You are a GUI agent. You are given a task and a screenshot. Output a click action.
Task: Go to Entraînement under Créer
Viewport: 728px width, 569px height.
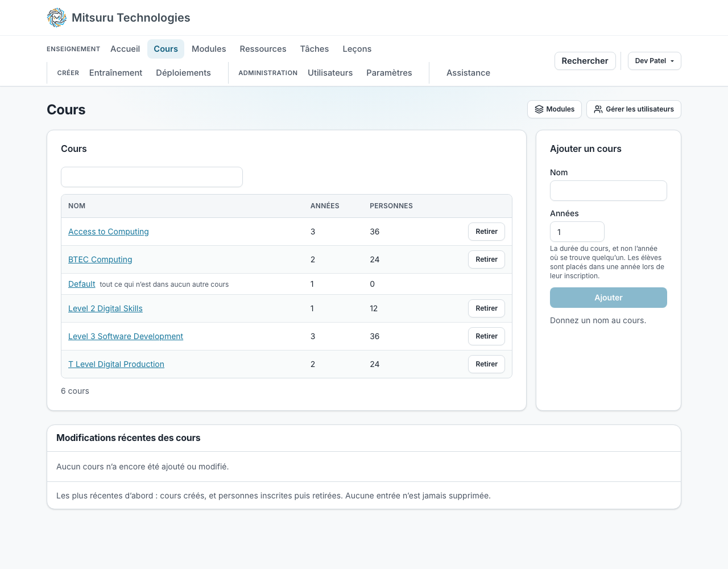coord(115,73)
